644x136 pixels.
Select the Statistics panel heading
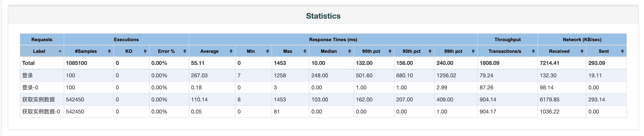click(323, 16)
